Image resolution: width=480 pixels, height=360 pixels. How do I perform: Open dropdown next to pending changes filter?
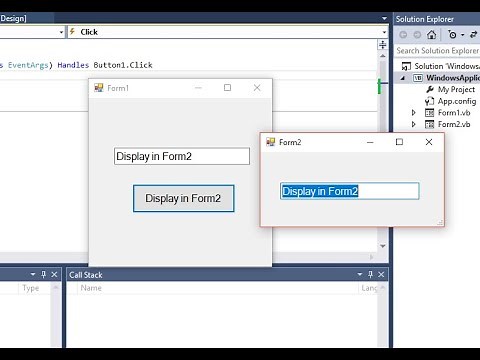(463, 35)
